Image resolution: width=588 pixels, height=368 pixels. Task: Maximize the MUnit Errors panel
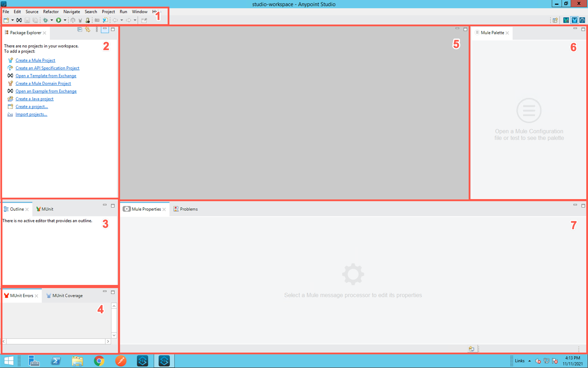113,292
